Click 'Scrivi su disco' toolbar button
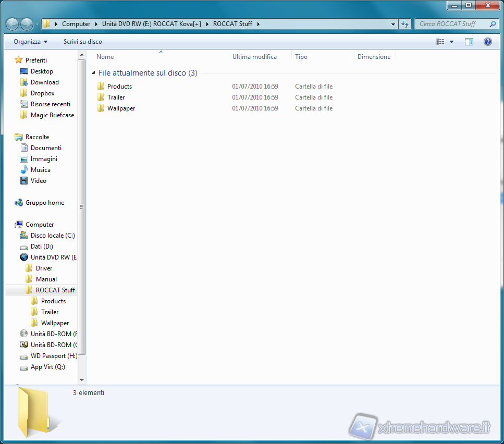Viewport: 504px width, 444px height. coord(83,42)
